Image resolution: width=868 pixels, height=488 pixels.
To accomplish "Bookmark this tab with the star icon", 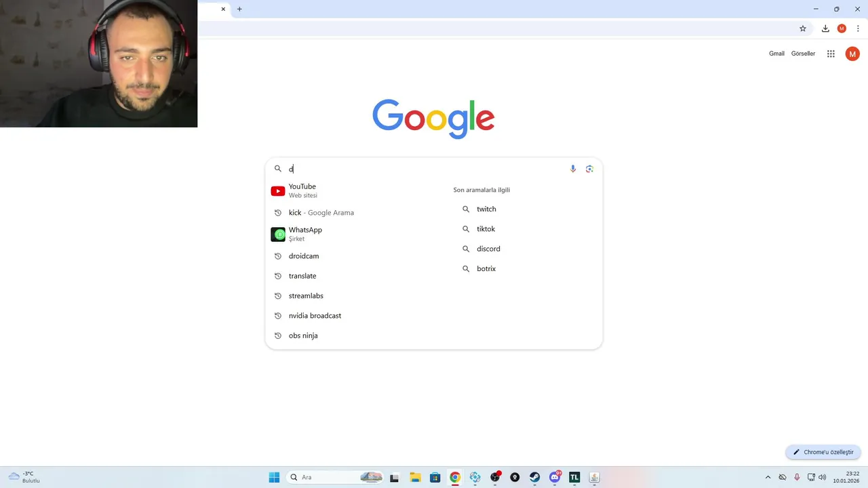I will 803,28.
